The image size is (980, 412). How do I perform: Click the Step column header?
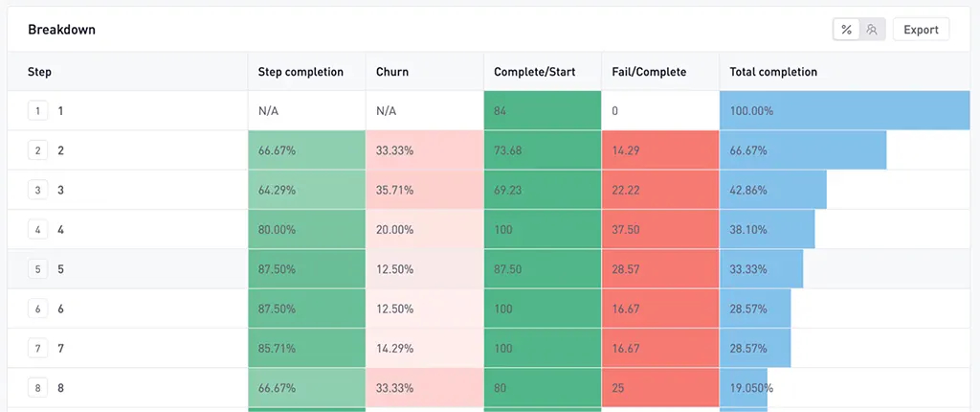click(x=40, y=72)
